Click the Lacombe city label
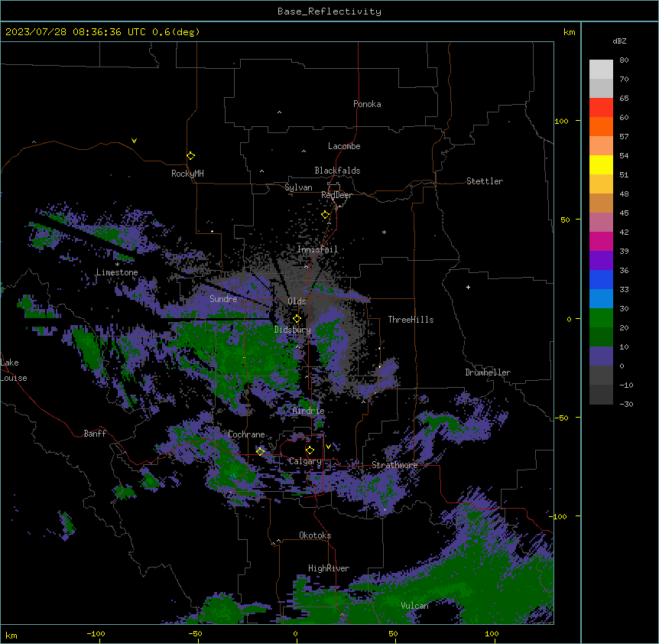659x644 pixels. (344, 146)
